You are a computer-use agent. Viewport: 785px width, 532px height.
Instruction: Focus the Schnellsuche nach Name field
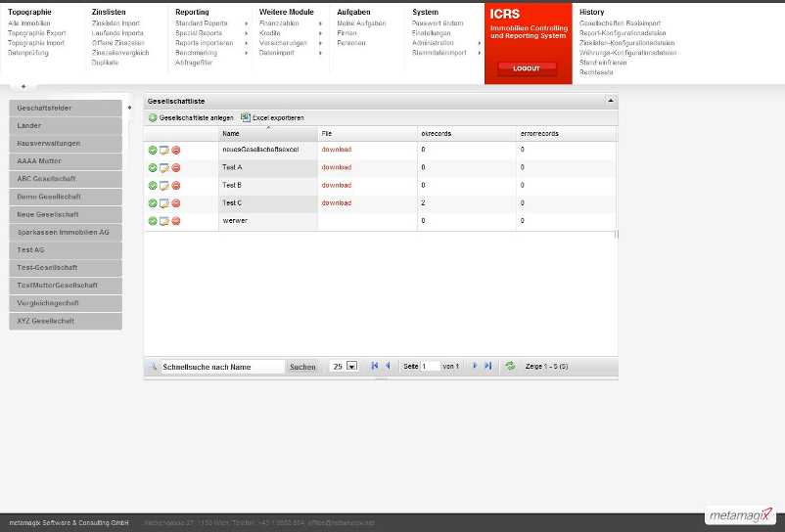tap(222, 367)
